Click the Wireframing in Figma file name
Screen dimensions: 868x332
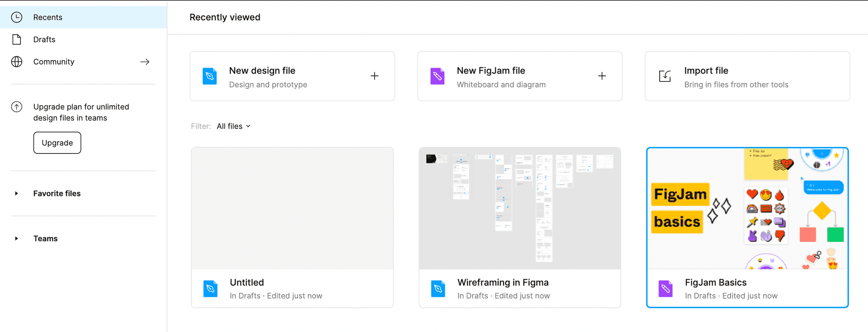tap(503, 283)
